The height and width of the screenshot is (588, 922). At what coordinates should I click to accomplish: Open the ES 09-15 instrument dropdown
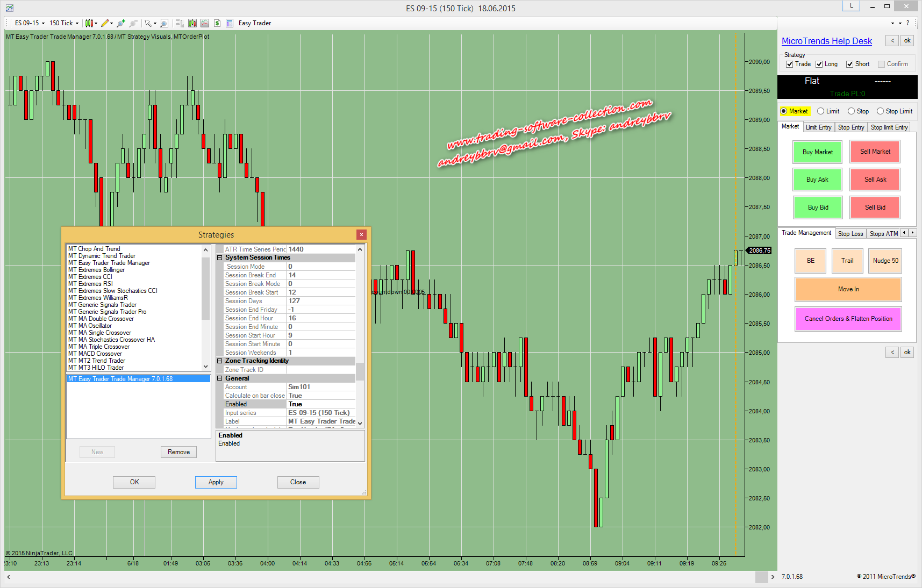click(x=30, y=23)
